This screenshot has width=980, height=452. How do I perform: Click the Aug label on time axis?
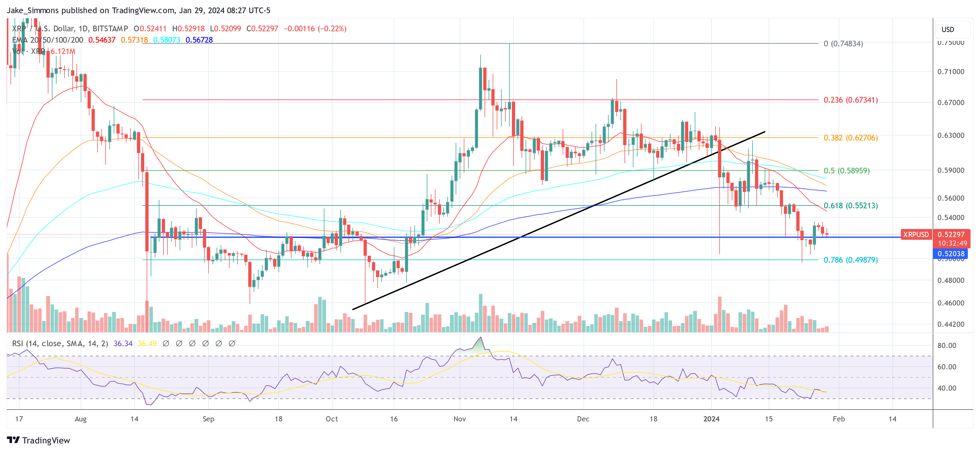pos(81,419)
